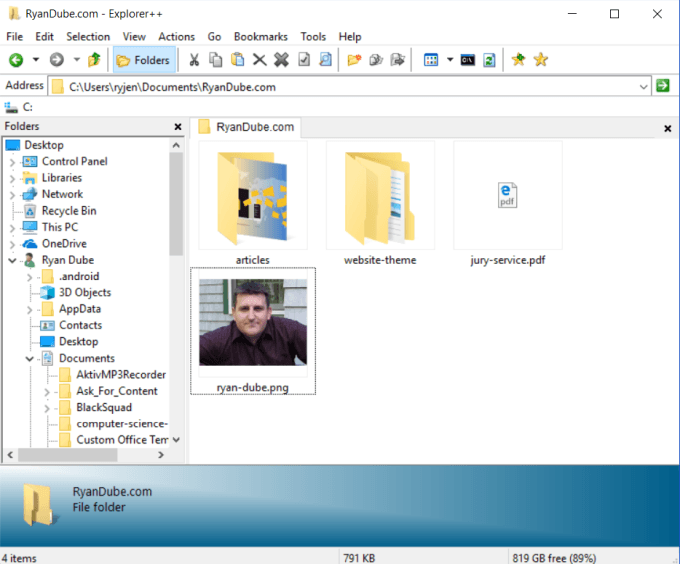Open the Edit menu

[44, 37]
